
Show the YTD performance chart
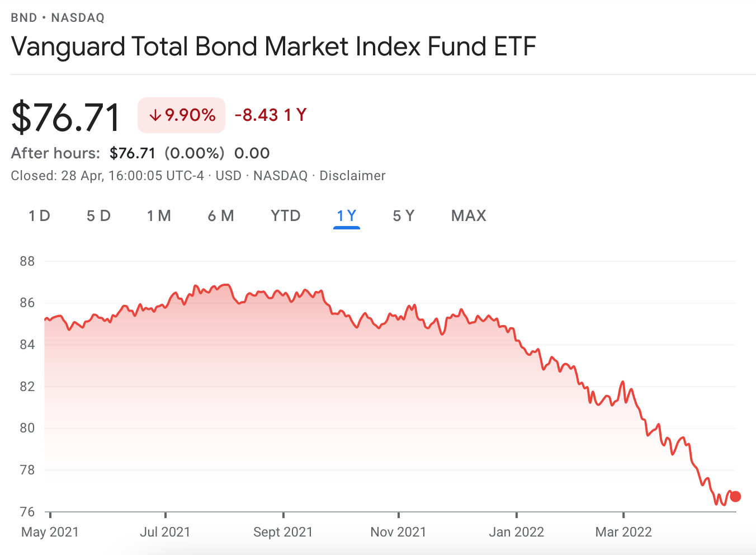285,215
